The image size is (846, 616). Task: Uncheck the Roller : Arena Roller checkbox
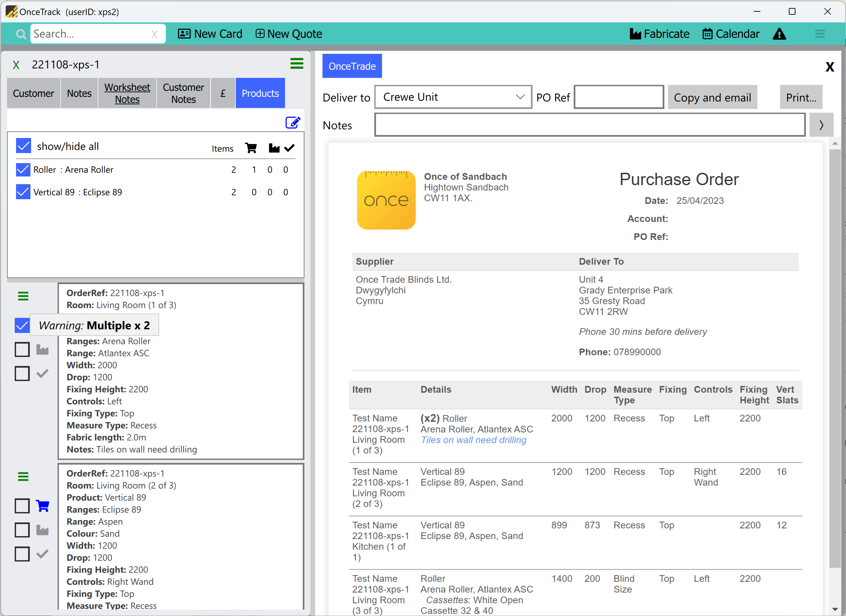(23, 170)
